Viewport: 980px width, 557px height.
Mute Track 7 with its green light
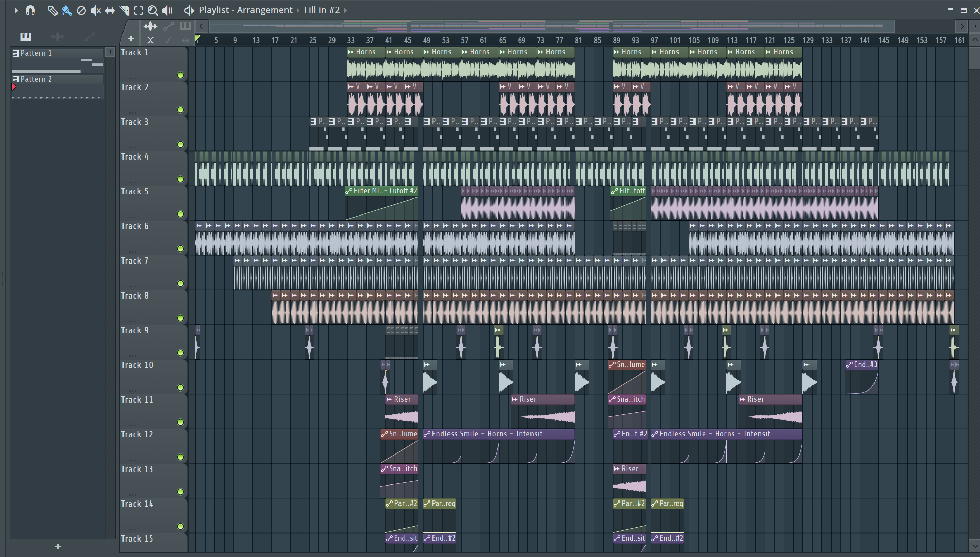pyautogui.click(x=180, y=284)
